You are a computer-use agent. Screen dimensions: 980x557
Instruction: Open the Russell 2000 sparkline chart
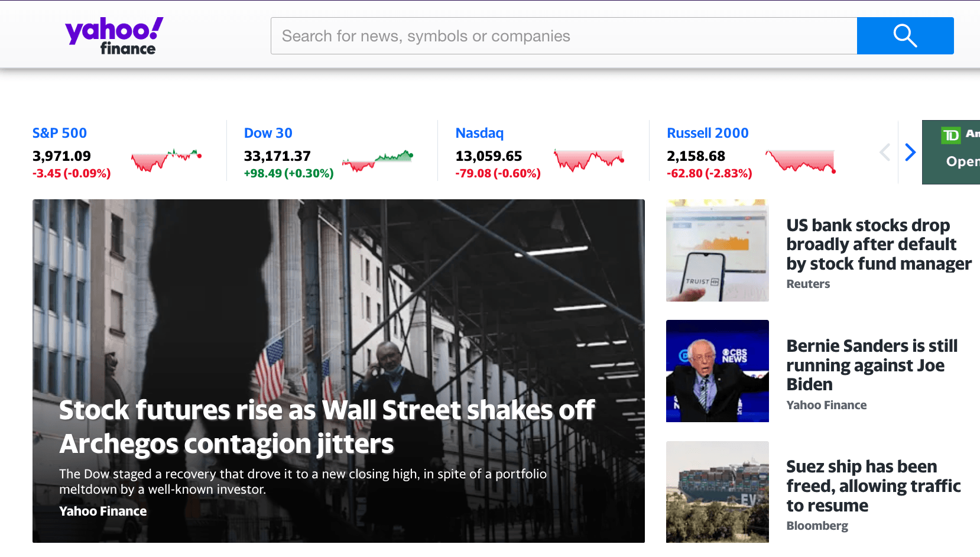[801, 161]
